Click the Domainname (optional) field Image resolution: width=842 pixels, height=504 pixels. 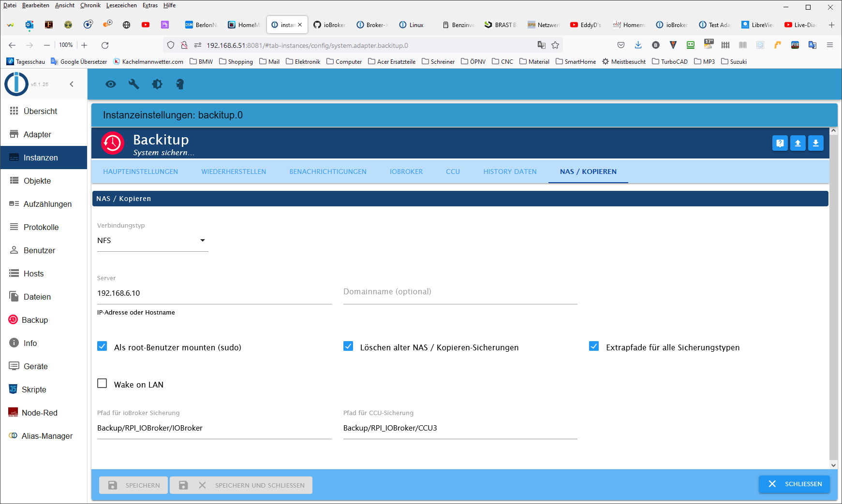pyautogui.click(x=460, y=292)
